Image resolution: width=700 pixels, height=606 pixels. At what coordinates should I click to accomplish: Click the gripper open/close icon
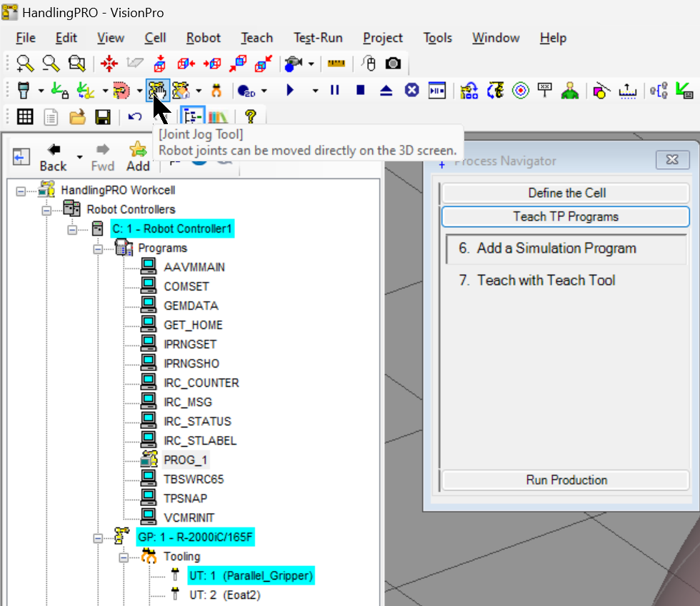point(216,91)
